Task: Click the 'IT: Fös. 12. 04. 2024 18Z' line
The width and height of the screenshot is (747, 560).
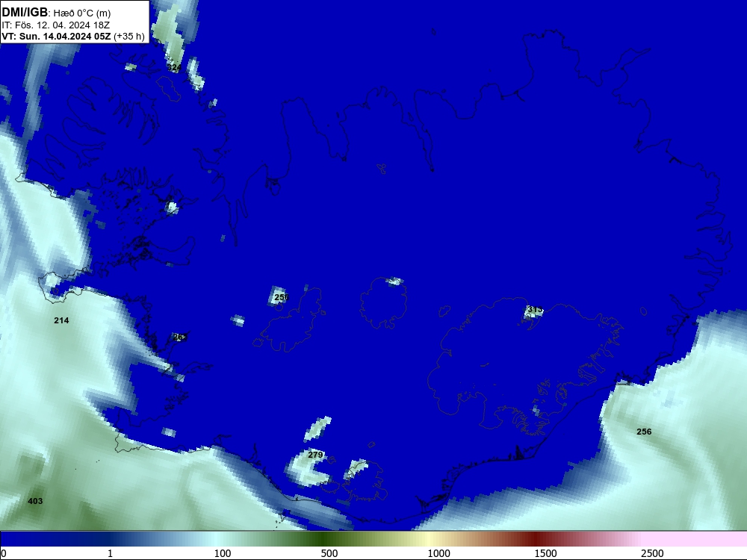Action: (x=56, y=25)
